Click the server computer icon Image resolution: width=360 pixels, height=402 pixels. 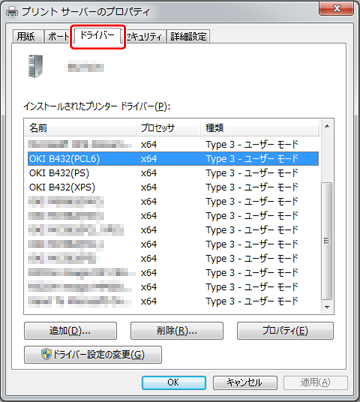click(x=36, y=66)
